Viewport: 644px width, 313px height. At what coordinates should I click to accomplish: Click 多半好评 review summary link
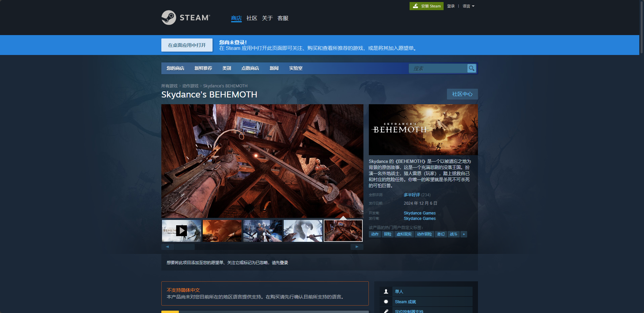412,195
